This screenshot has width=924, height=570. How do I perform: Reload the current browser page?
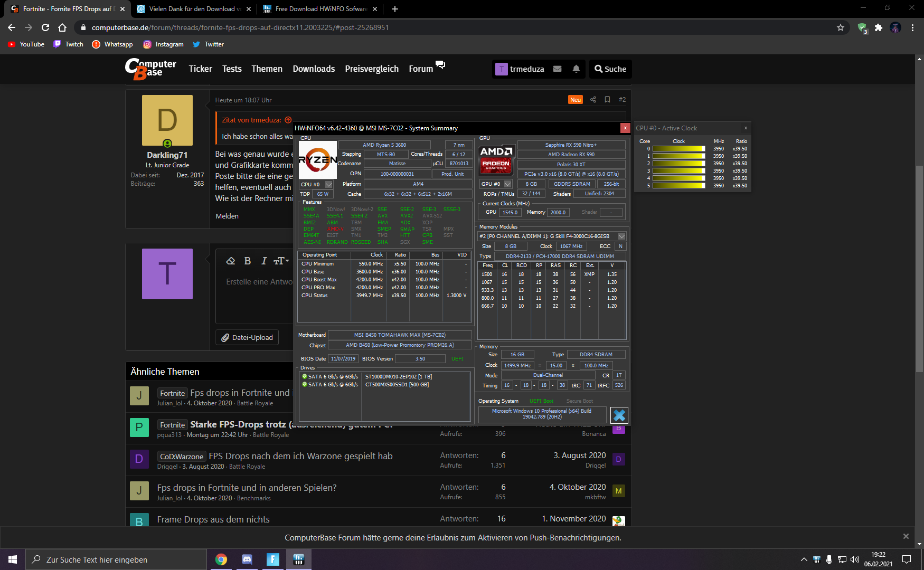pos(45,27)
